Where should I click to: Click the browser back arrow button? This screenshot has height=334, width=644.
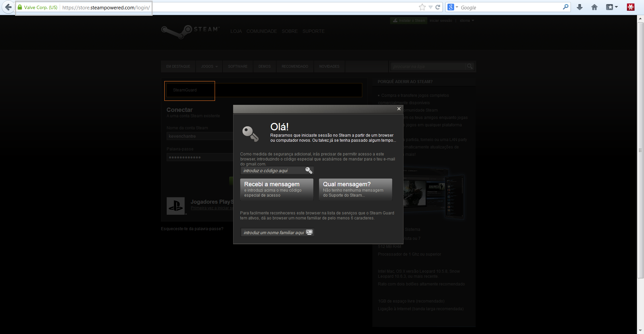click(x=8, y=7)
